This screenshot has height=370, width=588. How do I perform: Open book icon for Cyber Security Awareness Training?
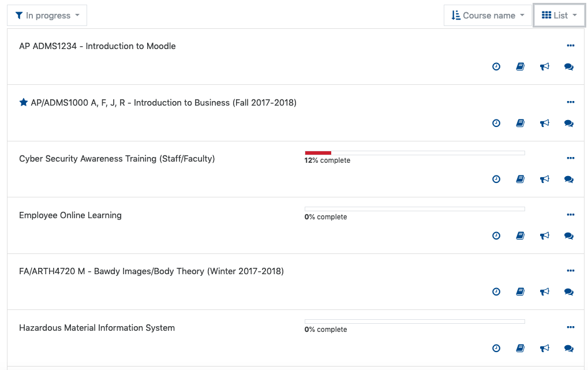(520, 180)
